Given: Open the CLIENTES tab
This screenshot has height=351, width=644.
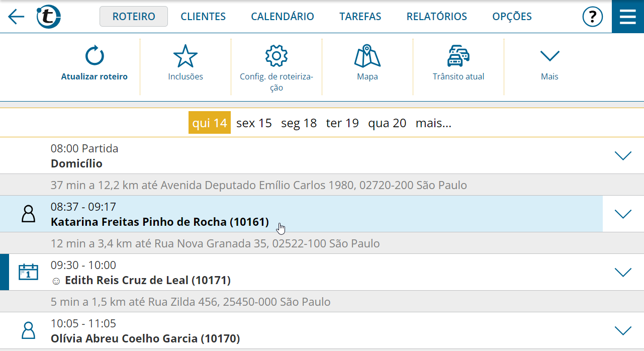Looking at the screenshot, I should coord(203,17).
